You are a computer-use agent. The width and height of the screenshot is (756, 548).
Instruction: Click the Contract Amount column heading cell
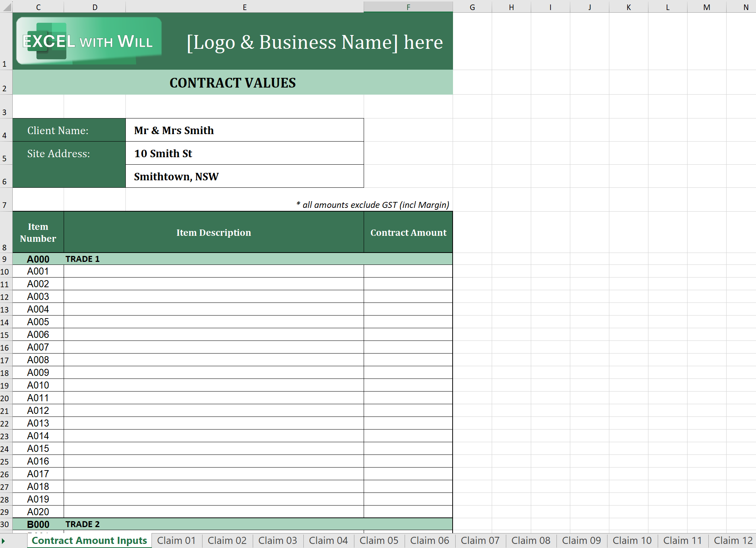[x=408, y=232]
